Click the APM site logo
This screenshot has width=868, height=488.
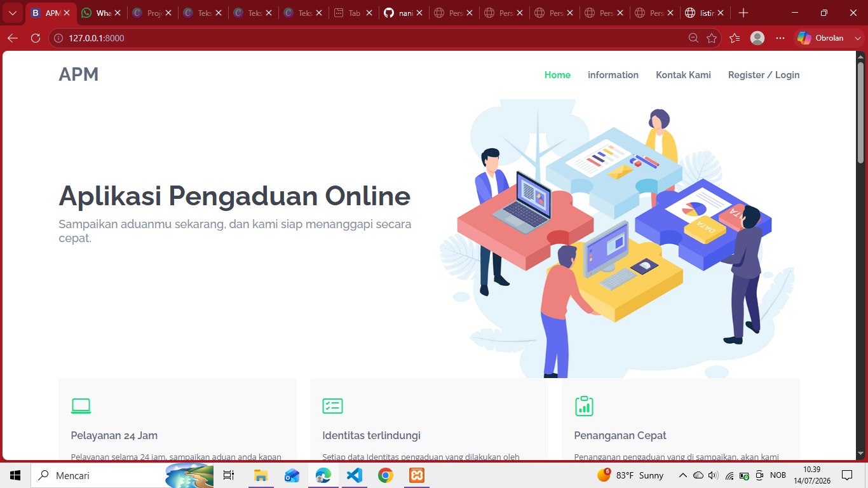[79, 74]
